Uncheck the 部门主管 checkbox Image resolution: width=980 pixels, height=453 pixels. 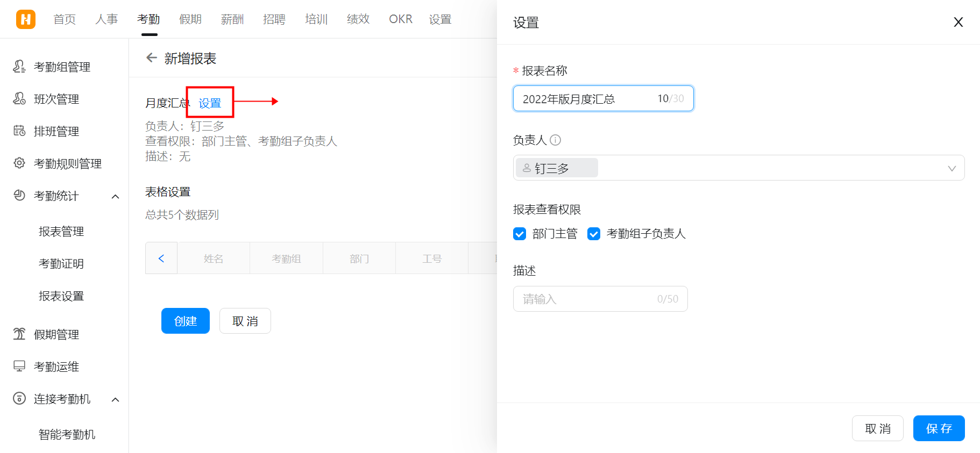(x=520, y=234)
